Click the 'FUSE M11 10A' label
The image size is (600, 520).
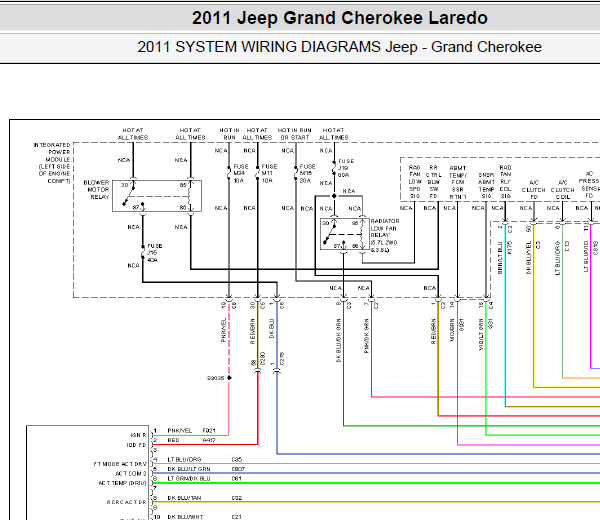(x=269, y=173)
